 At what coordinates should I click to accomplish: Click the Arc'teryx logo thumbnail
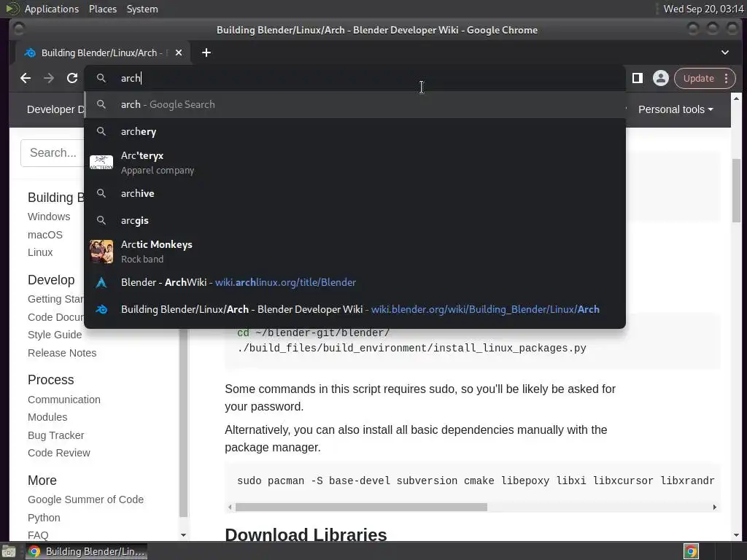point(101,163)
